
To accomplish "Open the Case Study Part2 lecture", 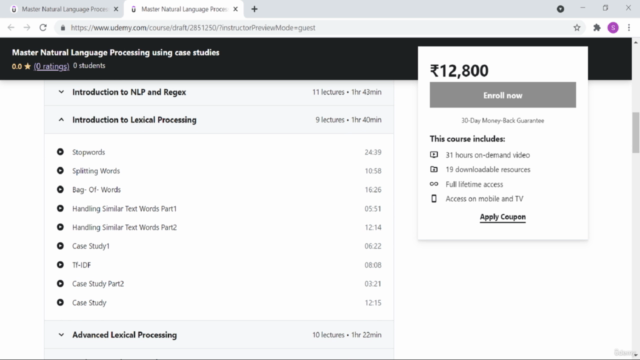I will click(98, 284).
